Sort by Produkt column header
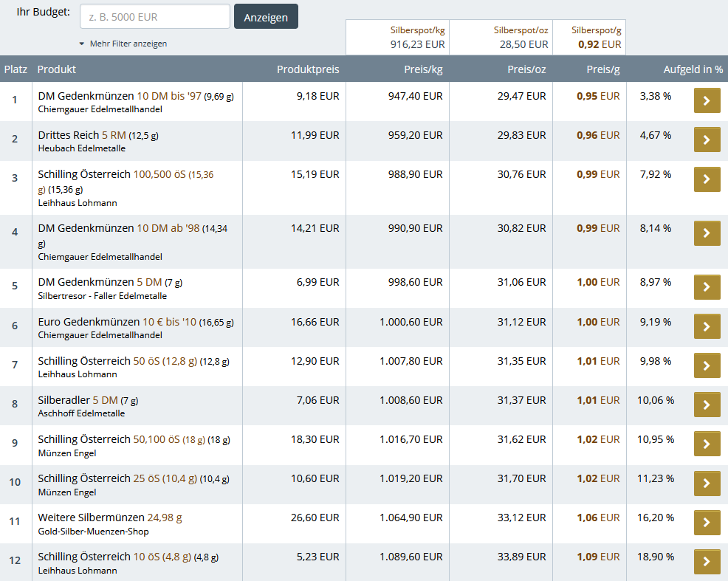This screenshot has height=581, width=728. (57, 69)
